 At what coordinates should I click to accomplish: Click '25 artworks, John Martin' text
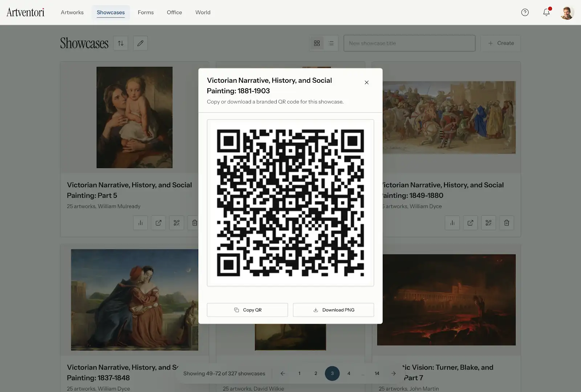coord(409,389)
